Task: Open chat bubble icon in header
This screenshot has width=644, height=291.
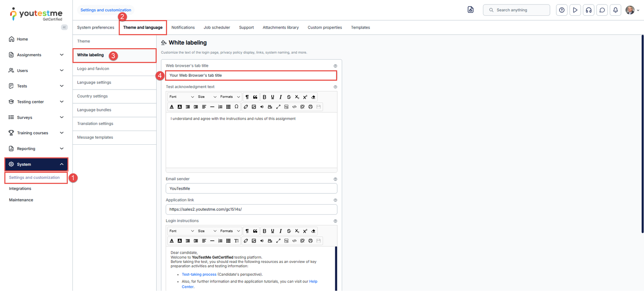Action: point(602,10)
